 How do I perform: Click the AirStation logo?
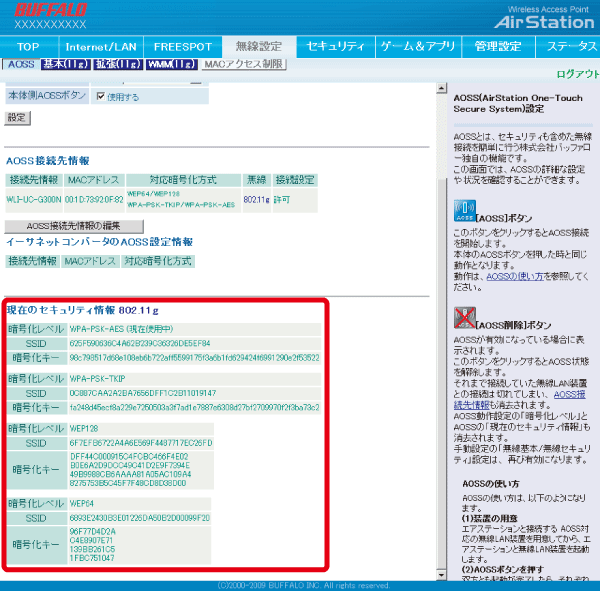(544, 22)
